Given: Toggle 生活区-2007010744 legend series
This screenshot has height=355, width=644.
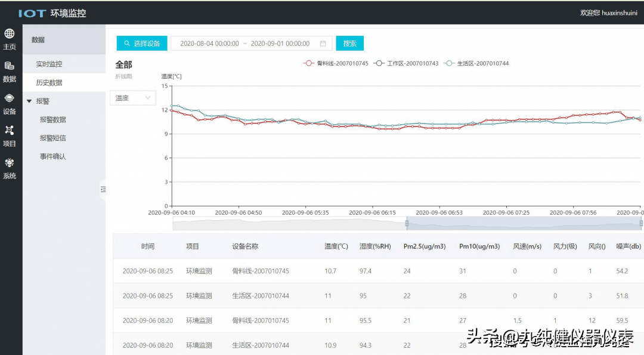Looking at the screenshot, I should 476,63.
